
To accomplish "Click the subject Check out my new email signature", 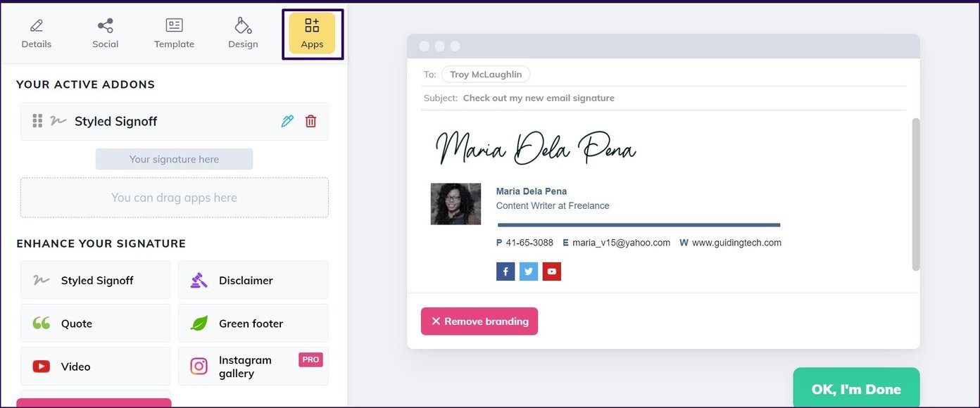I will coord(539,98).
